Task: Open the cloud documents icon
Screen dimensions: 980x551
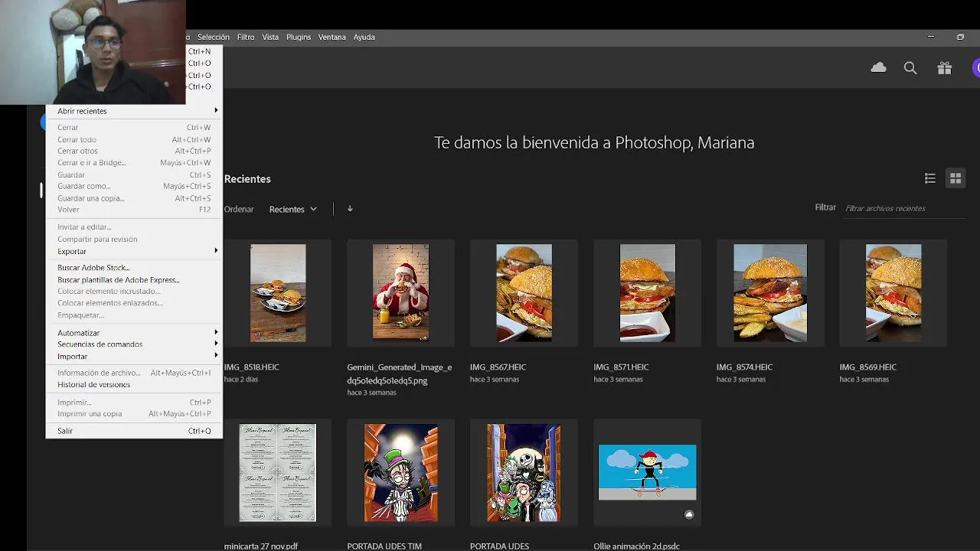Action: pos(878,68)
